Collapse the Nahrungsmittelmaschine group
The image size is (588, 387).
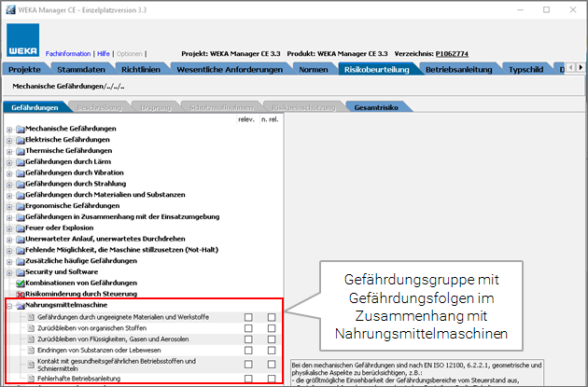tap(9, 305)
